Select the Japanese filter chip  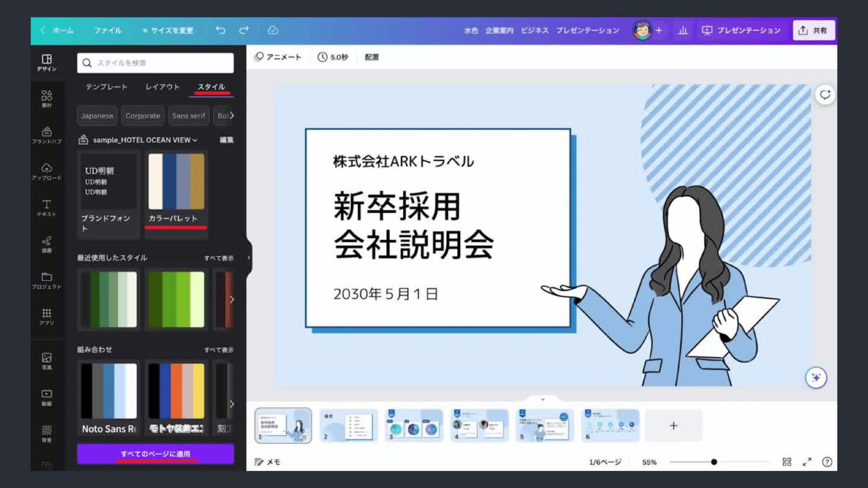[97, 116]
